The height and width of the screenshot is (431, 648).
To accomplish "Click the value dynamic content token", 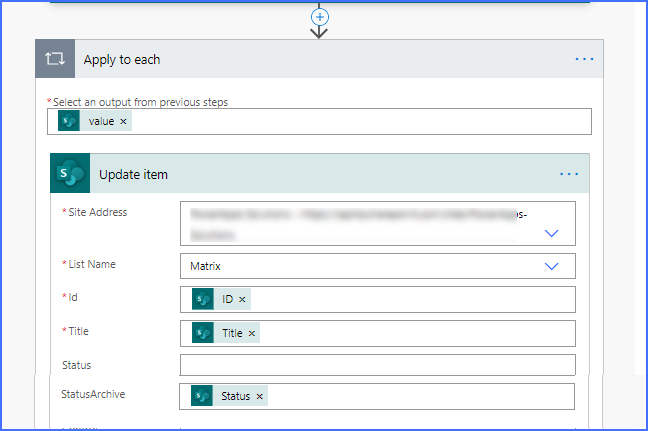I will [x=95, y=121].
